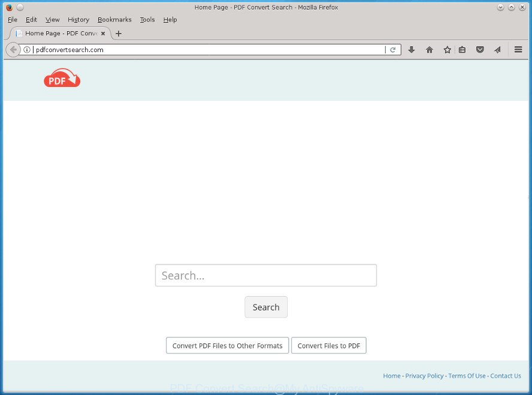This screenshot has height=395, width=532.
Task: Select the Home Page - PDF Convert tab
Action: (60, 33)
